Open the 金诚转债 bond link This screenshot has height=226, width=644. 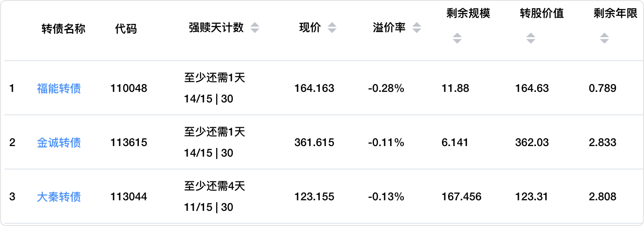coord(59,142)
